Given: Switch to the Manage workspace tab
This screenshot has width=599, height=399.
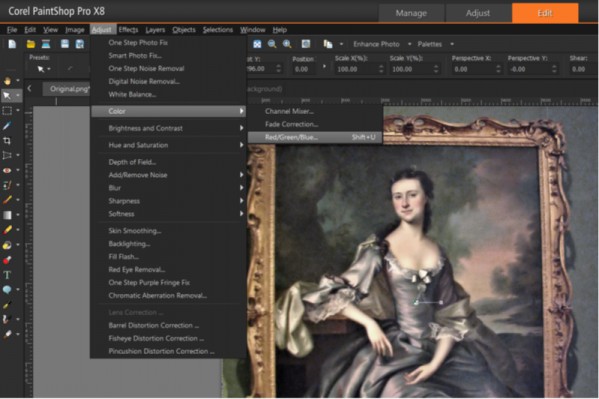Looking at the screenshot, I should pos(411,13).
